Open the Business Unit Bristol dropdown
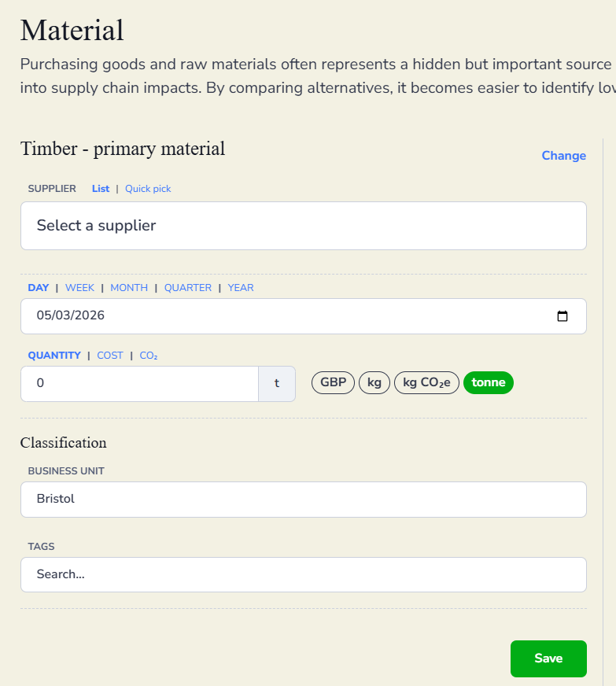The image size is (616, 686). (x=303, y=500)
